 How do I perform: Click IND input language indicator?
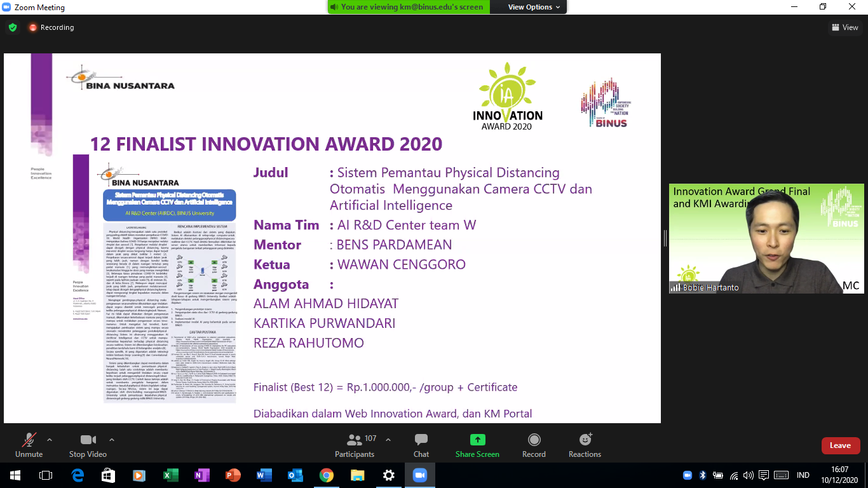(803, 475)
